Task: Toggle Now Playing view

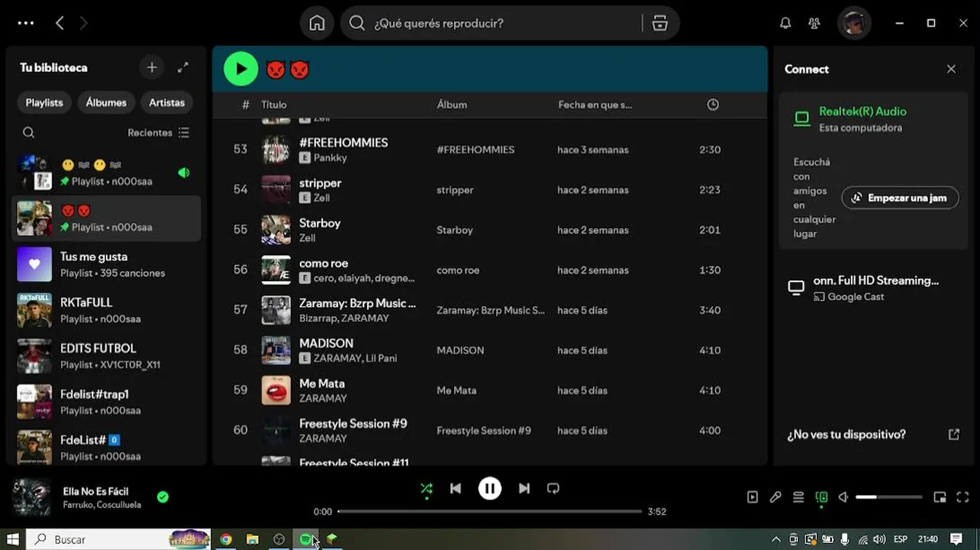Action: click(x=753, y=497)
